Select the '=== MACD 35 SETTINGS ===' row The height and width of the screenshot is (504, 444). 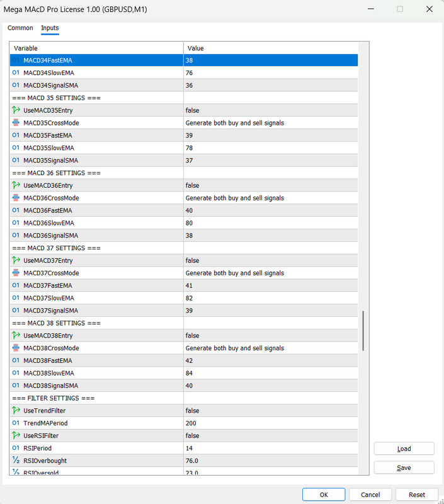184,98
